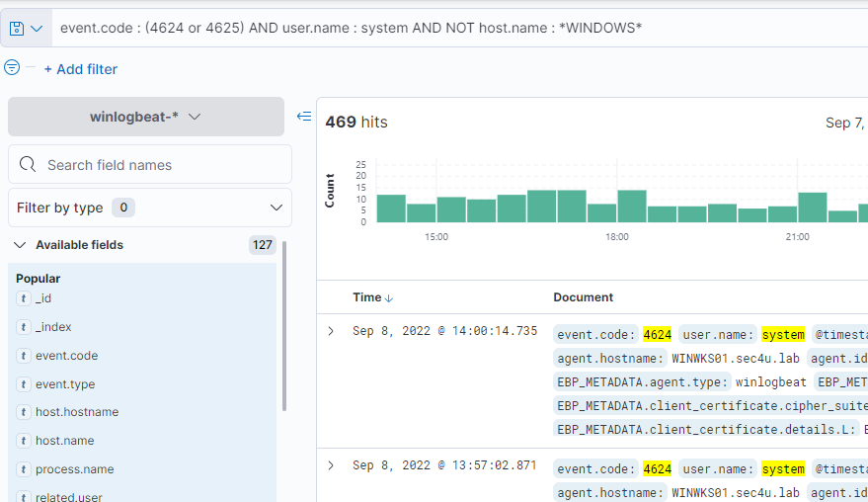Collapse the Available fields section

coord(20,245)
